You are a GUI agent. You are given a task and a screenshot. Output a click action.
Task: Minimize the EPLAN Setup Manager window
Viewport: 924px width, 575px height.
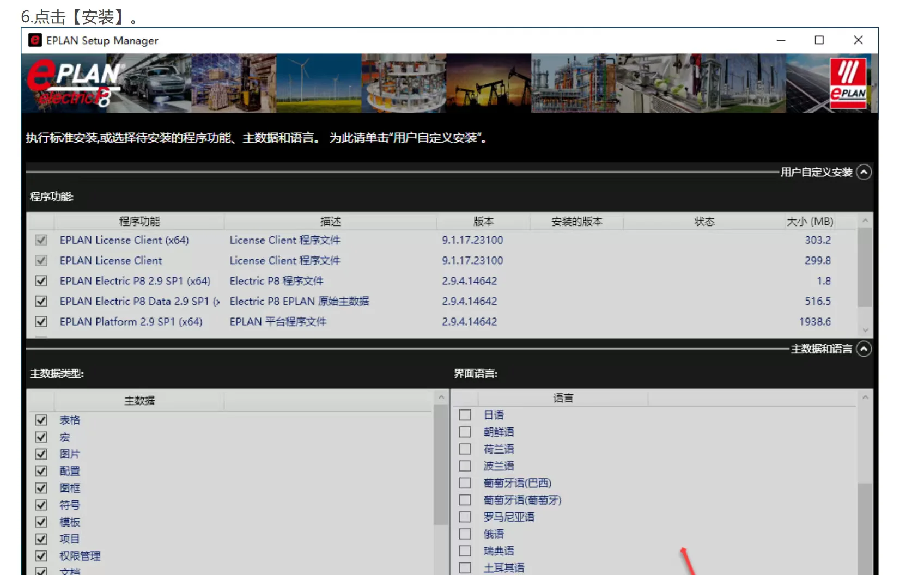click(x=781, y=40)
